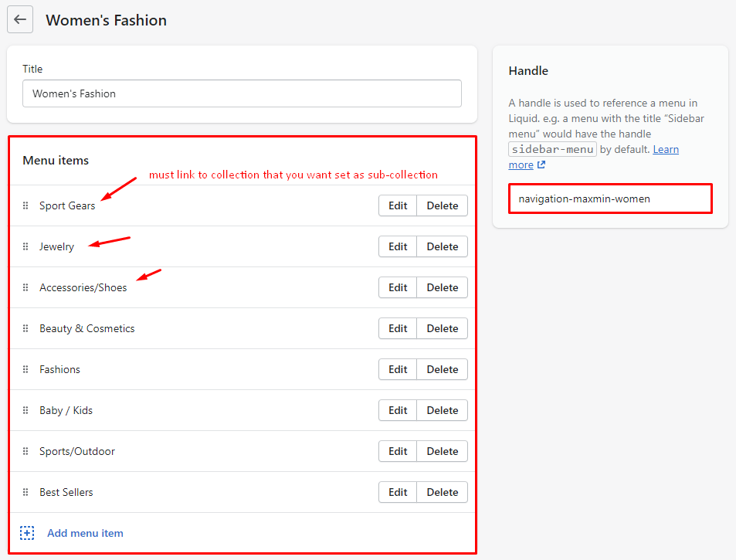Edit the Fashions menu item
Image resolution: width=736 pixels, height=560 pixels.
pos(398,369)
